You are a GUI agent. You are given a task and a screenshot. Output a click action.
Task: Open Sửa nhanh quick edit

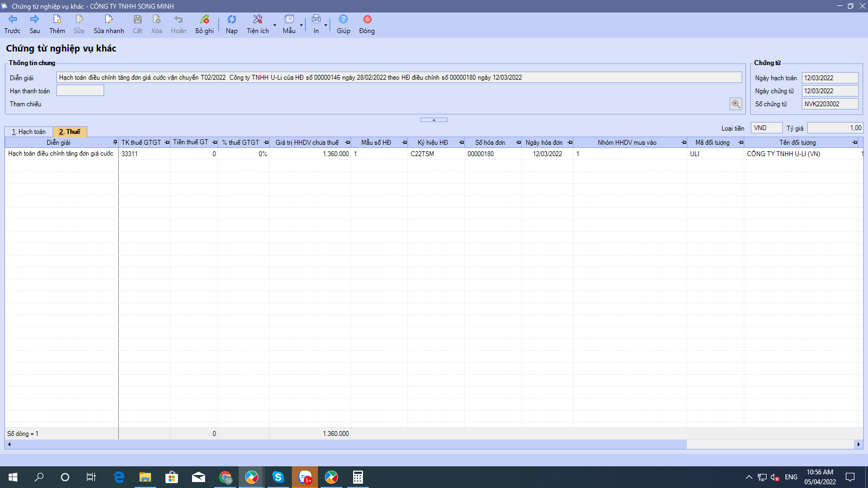(x=108, y=24)
